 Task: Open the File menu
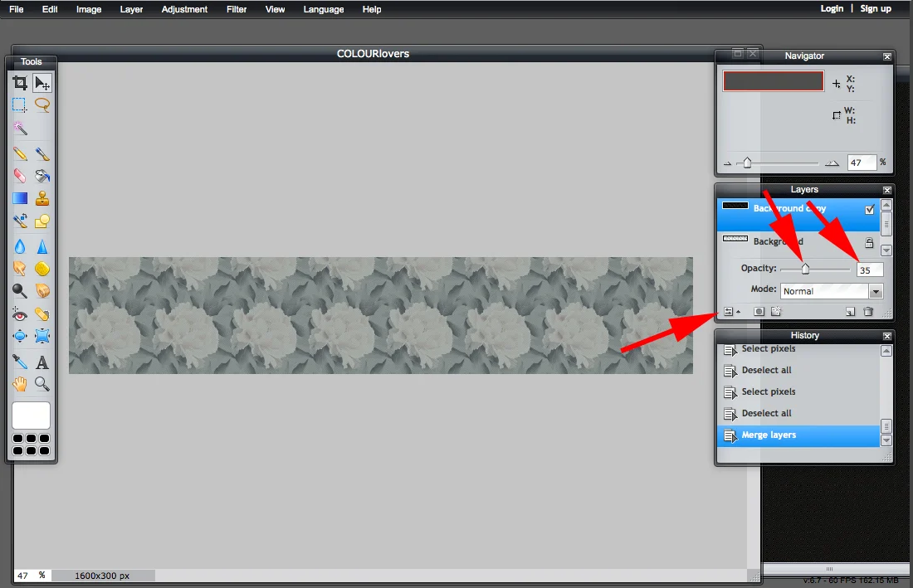17,9
